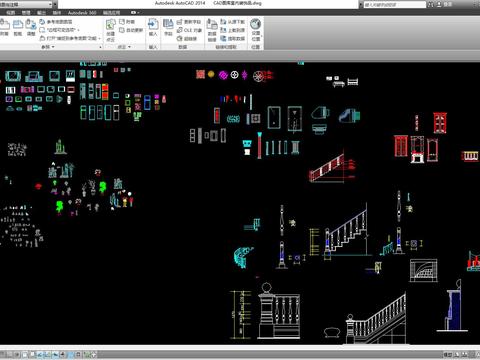Click the Create Point Cloud (创建点云) icon
Viewport: 480px width, 360px height.
pyautogui.click(x=110, y=30)
